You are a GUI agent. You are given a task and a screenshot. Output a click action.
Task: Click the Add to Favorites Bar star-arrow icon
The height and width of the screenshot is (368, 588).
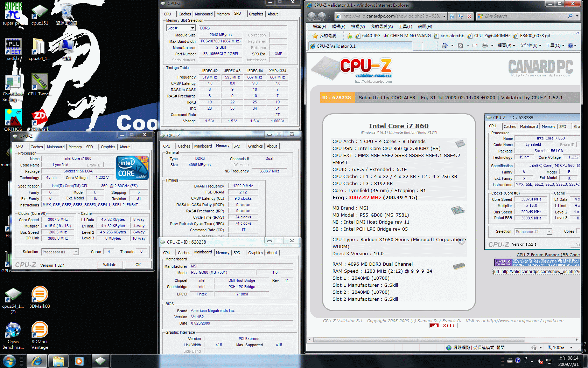click(349, 36)
